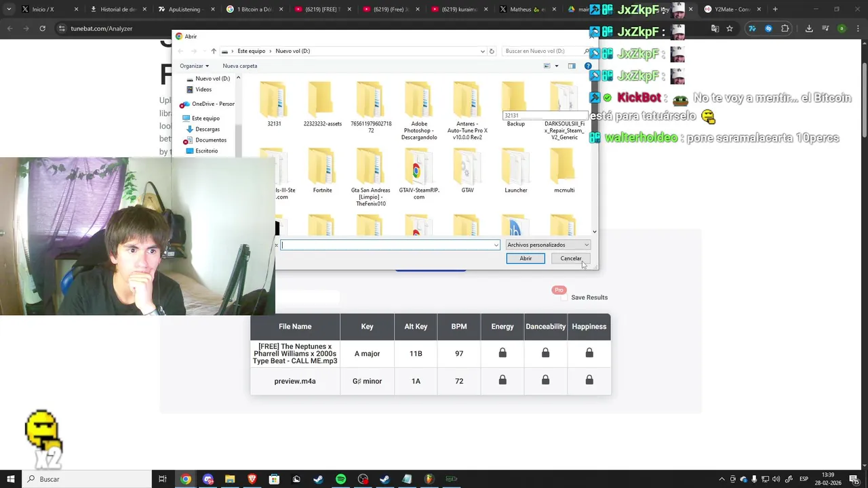Image resolution: width=868 pixels, height=488 pixels.
Task: Select the Gta San Andreas [Limpio] folder
Action: 370,178
